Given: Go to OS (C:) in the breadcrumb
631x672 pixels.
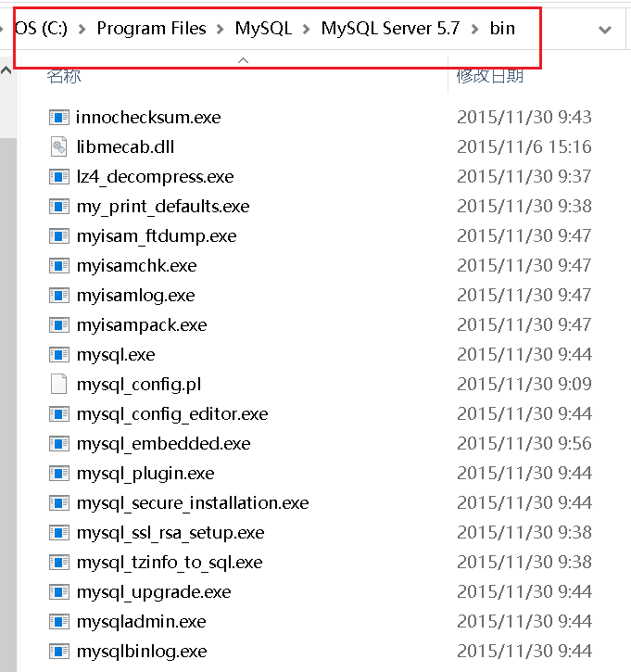Looking at the screenshot, I should [x=41, y=29].
